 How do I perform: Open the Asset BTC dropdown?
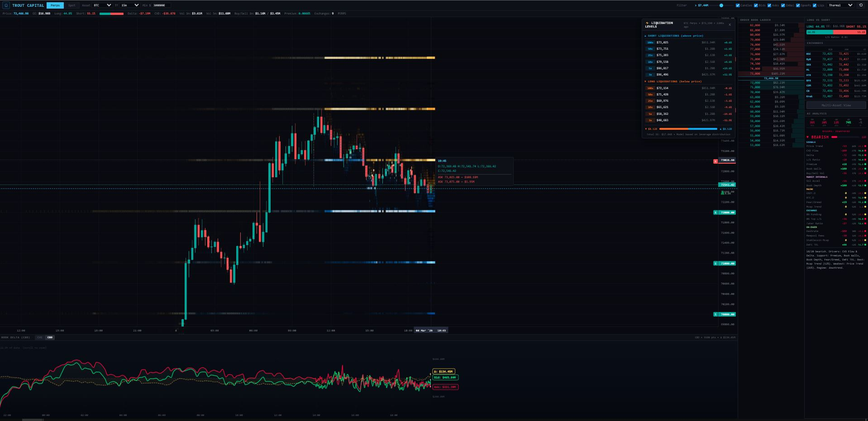[102, 5]
